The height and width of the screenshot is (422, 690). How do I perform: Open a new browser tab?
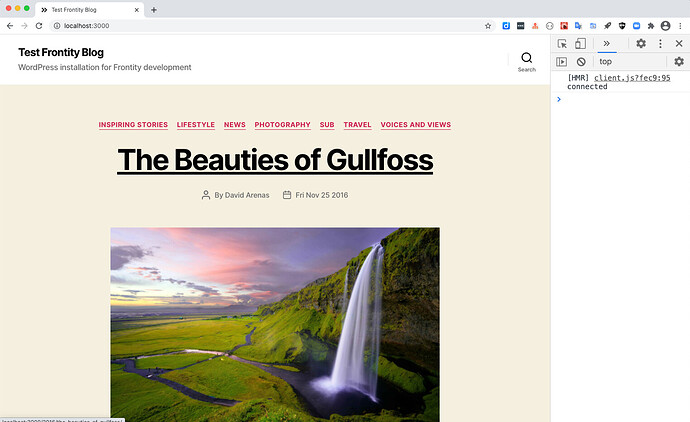(153, 9)
